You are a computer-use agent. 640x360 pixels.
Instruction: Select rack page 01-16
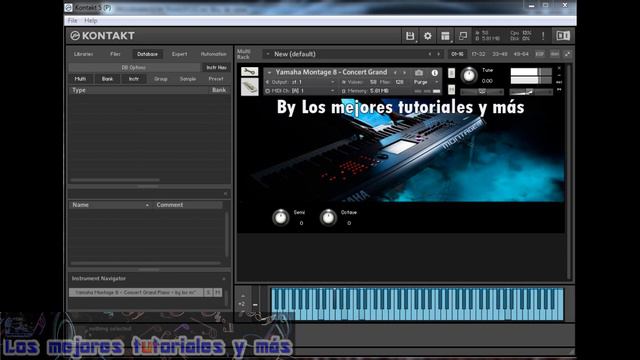pyautogui.click(x=457, y=54)
